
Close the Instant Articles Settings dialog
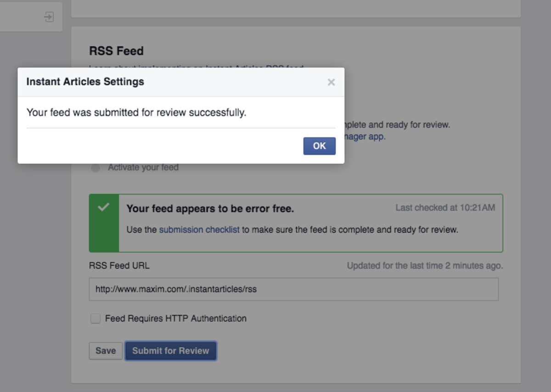(331, 82)
